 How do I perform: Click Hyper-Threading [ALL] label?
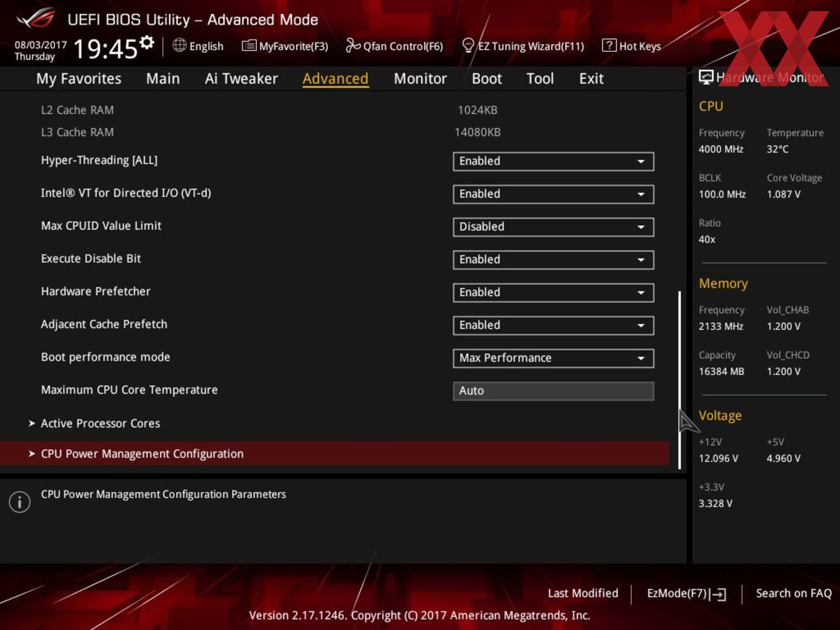(x=99, y=160)
